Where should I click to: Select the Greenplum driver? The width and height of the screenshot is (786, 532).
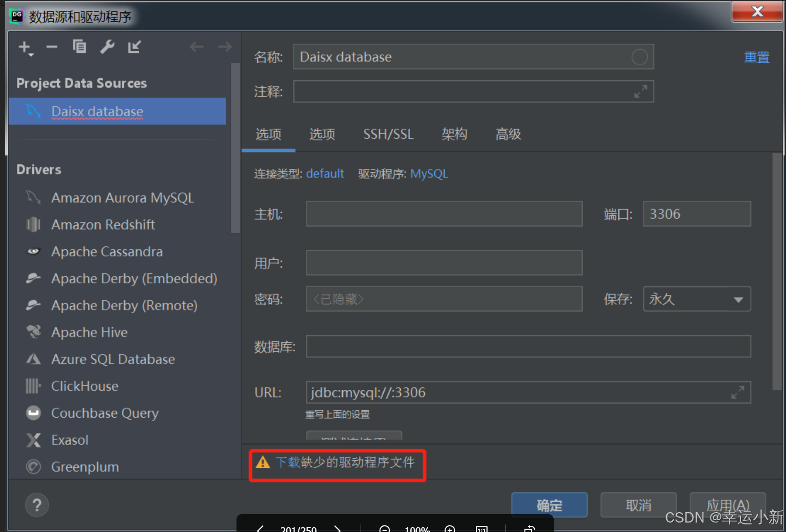click(85, 467)
